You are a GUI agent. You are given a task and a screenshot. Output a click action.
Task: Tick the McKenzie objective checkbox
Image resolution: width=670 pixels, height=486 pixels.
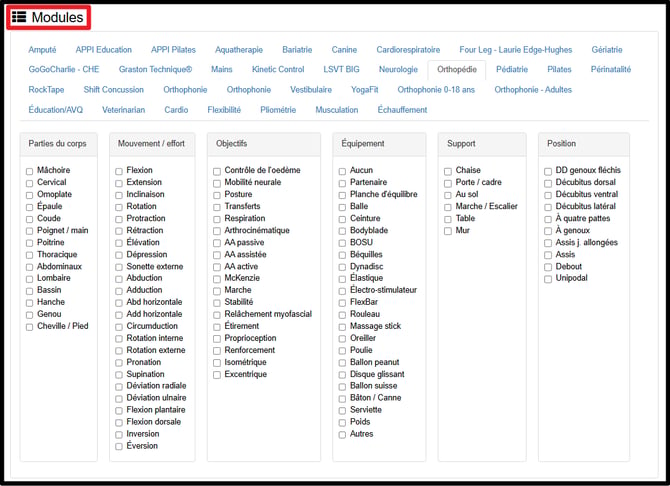pos(217,279)
